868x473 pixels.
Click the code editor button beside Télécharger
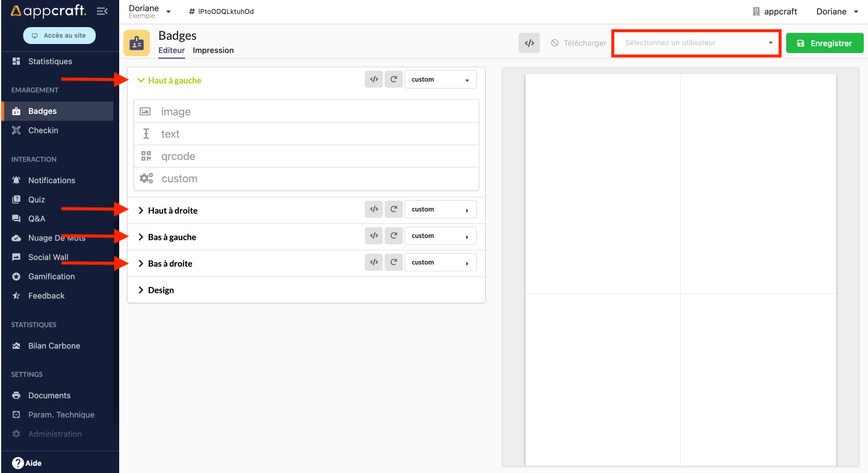click(x=529, y=43)
